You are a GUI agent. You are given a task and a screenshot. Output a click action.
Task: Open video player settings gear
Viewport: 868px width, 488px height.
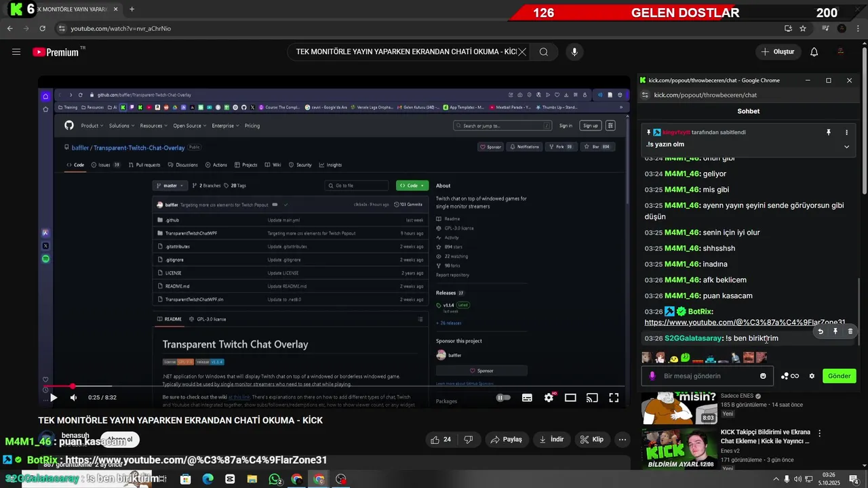549,398
